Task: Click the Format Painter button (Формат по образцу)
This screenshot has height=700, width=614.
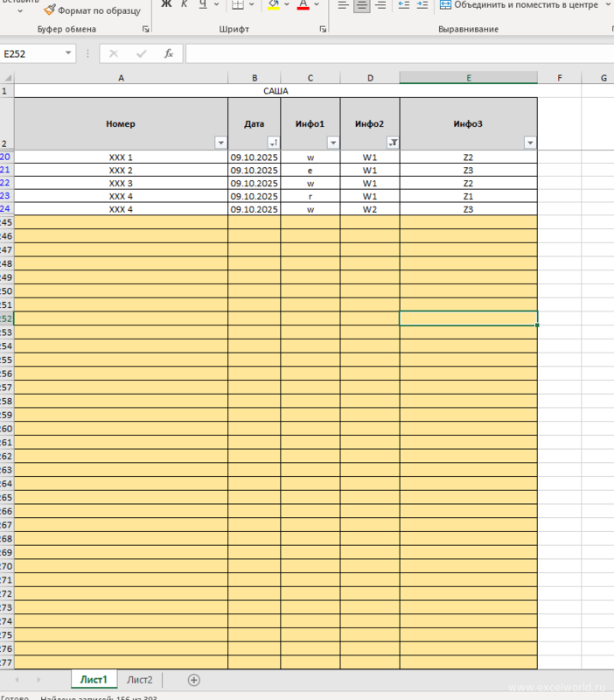Action: tap(92, 10)
